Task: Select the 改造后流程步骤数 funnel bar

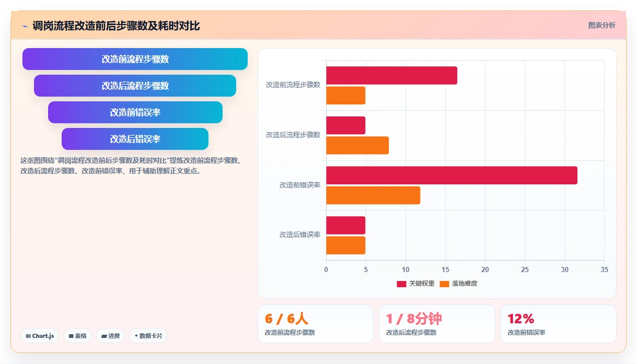Action: tap(135, 86)
